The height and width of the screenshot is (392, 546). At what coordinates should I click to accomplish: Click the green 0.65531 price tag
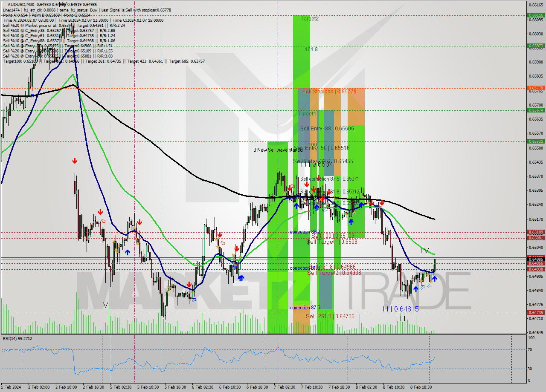(x=536, y=141)
